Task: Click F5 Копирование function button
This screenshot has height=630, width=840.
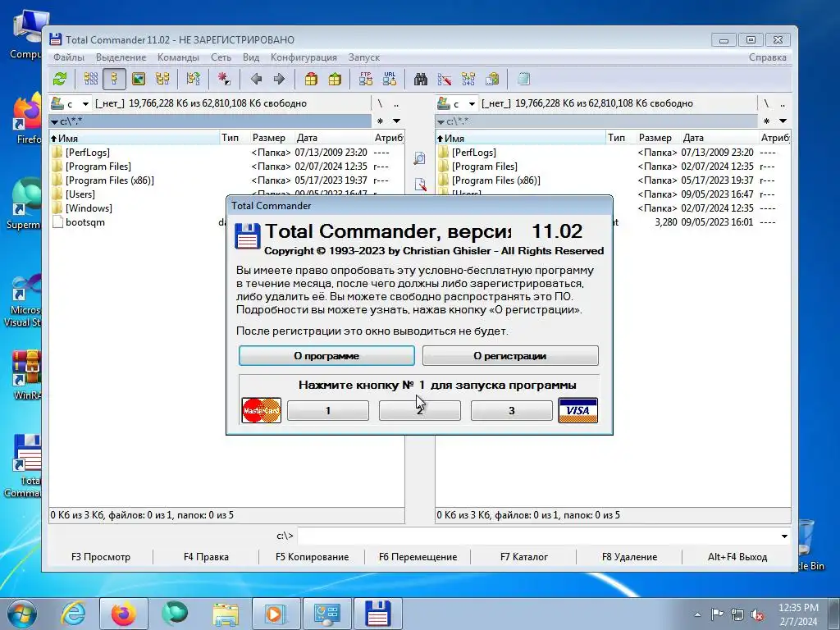Action: (313, 557)
